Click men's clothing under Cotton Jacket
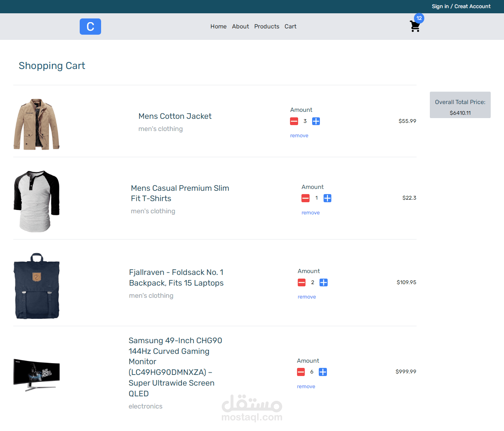The height and width of the screenshot is (431, 504). coord(160,129)
